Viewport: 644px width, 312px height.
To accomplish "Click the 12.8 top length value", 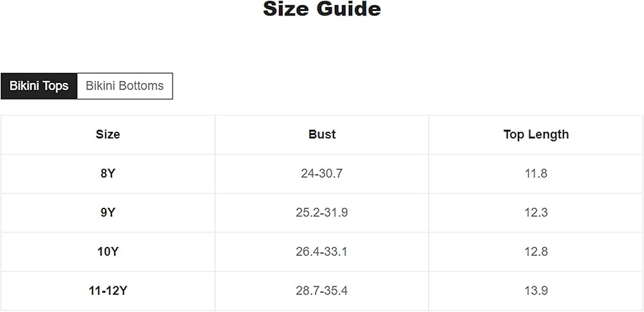I will pyautogui.click(x=536, y=252).
